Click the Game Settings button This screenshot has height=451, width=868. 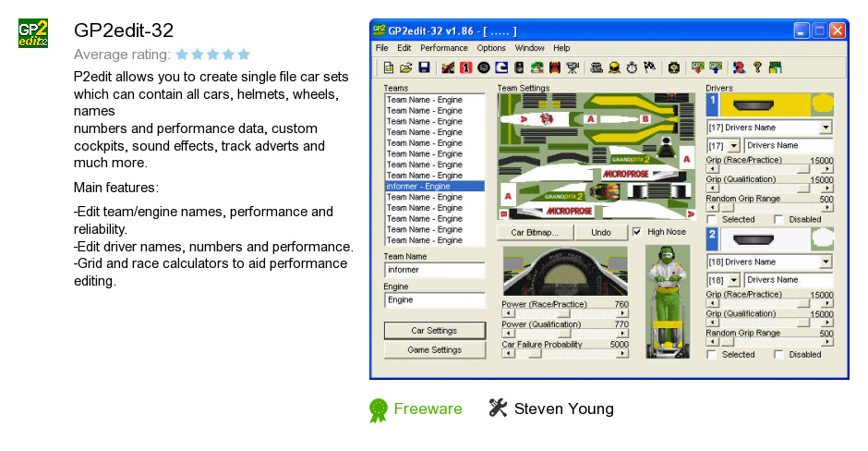click(x=435, y=350)
